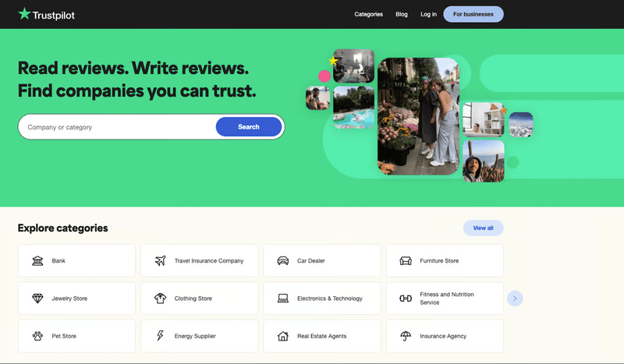Open the Jewelry Store label
The image size is (624, 364).
(69, 299)
